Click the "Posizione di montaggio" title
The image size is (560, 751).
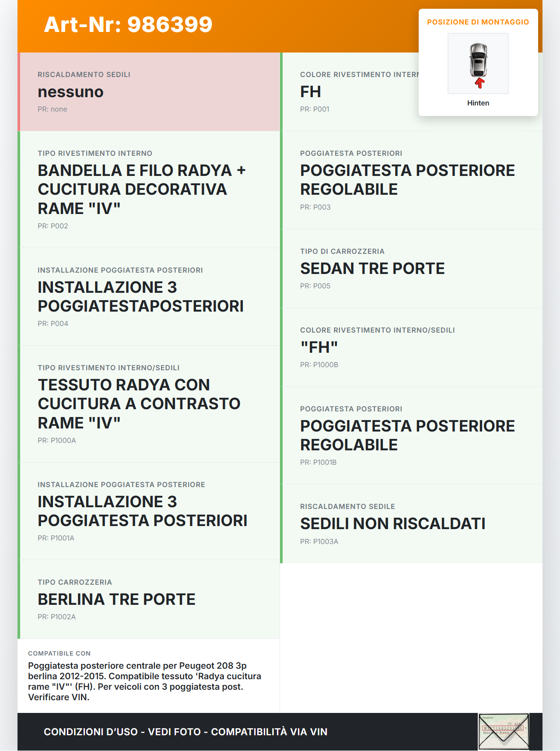[478, 22]
